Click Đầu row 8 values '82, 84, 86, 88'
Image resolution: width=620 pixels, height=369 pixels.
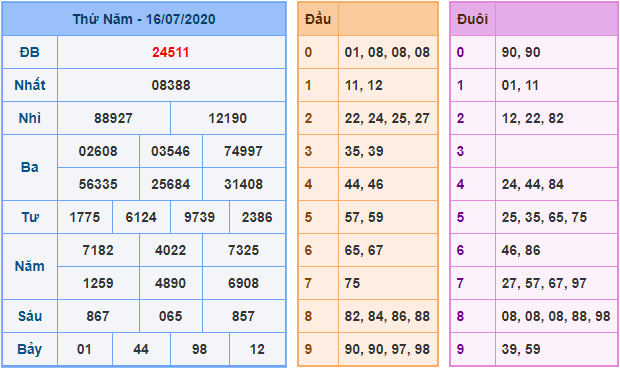tap(387, 316)
